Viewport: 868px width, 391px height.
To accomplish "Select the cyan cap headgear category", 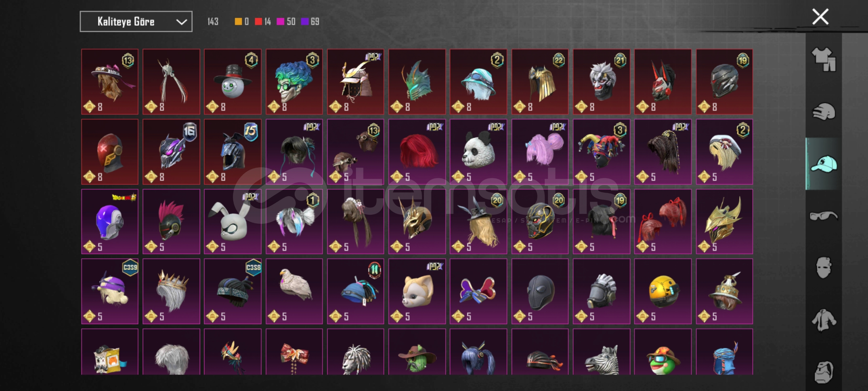I will (x=824, y=164).
